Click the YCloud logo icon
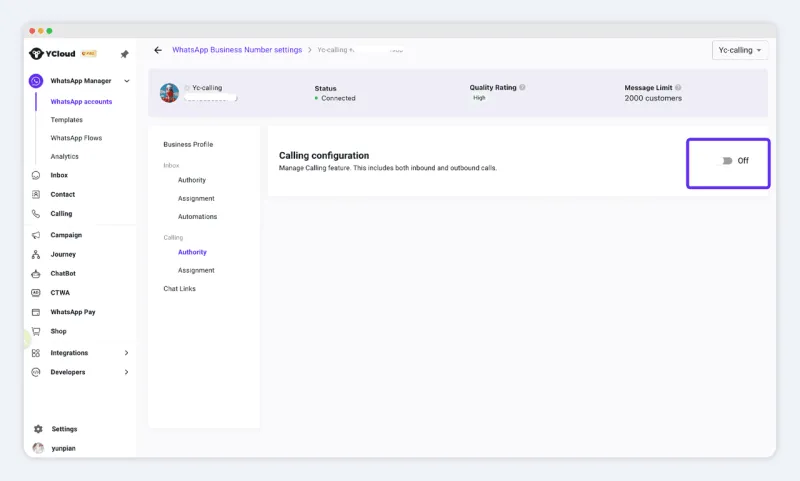Screen dimensions: 800x481 pos(36,54)
